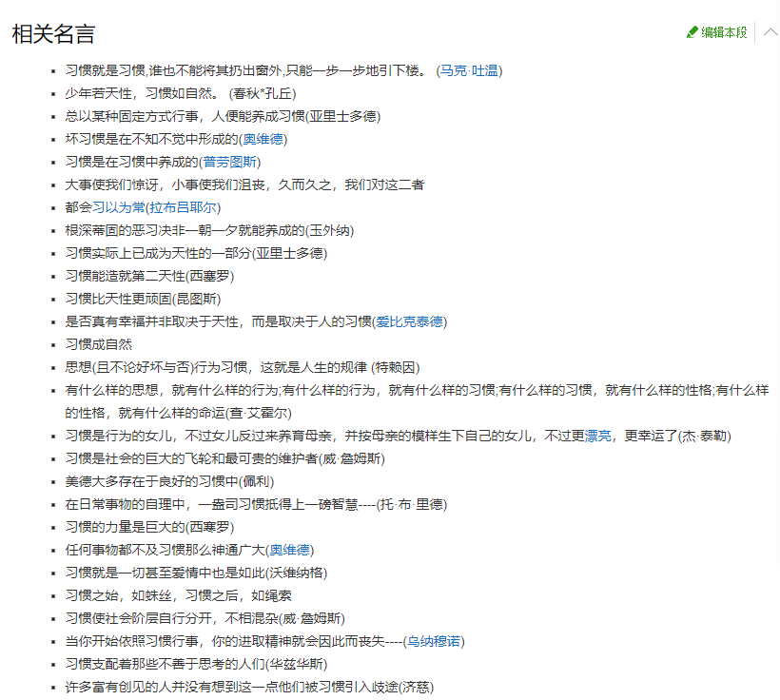The width and height of the screenshot is (780, 700).
Task: Open the 编辑本段 edit section link
Action: pos(724,32)
